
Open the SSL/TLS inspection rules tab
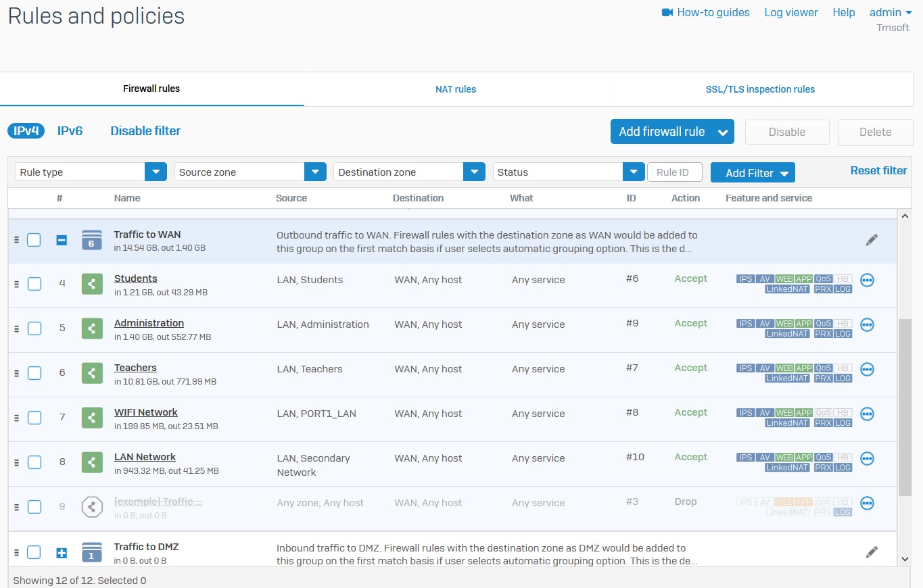tap(761, 89)
